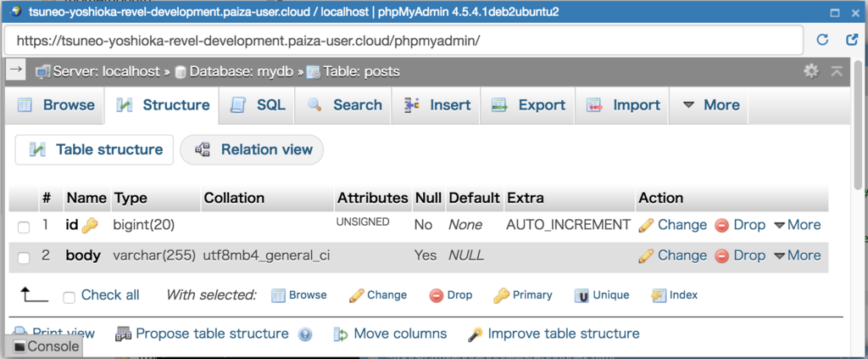Expand the More tab dropdown

coord(709,105)
